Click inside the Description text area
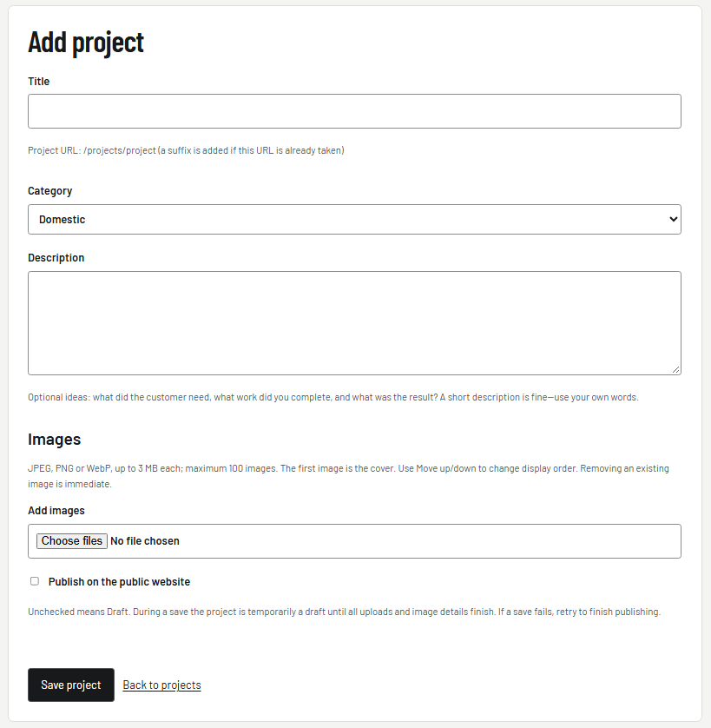The width and height of the screenshot is (711, 728). click(x=354, y=322)
